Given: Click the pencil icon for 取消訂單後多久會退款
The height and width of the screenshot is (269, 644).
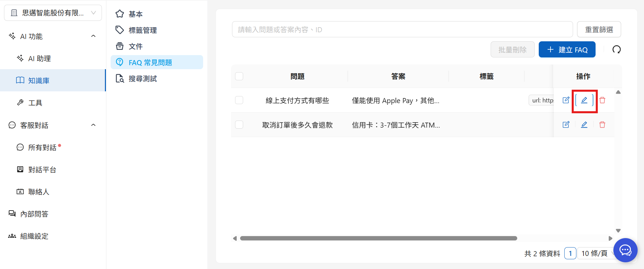Looking at the screenshot, I should (584, 125).
